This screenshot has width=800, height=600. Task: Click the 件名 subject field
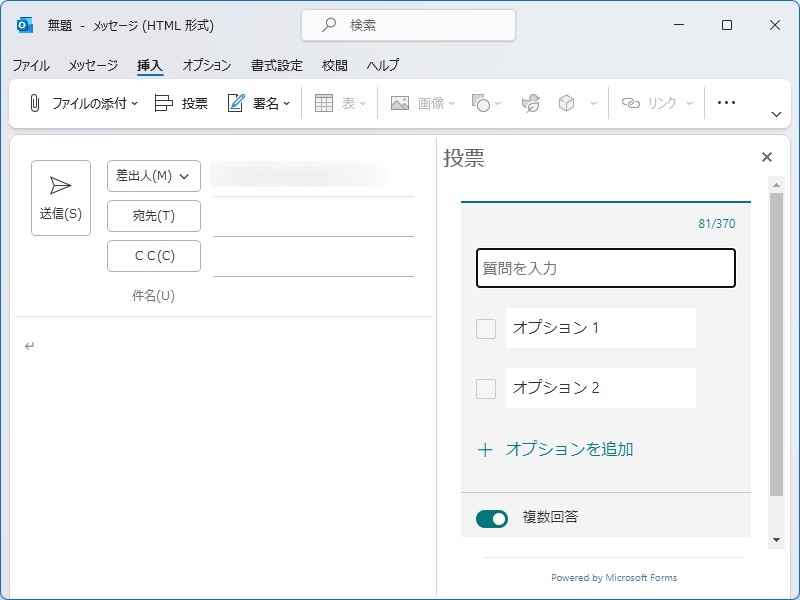(x=313, y=296)
